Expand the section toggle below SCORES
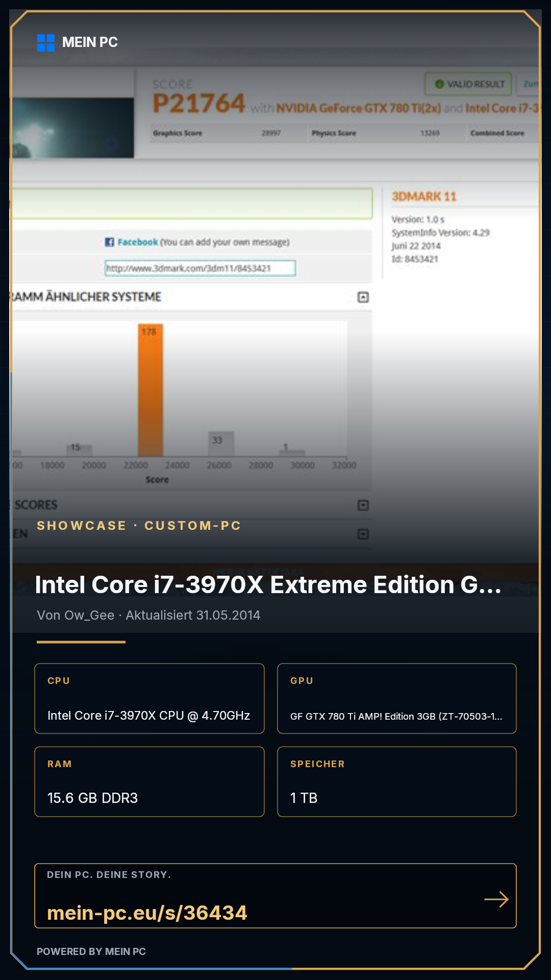The image size is (551, 980). coord(363,534)
